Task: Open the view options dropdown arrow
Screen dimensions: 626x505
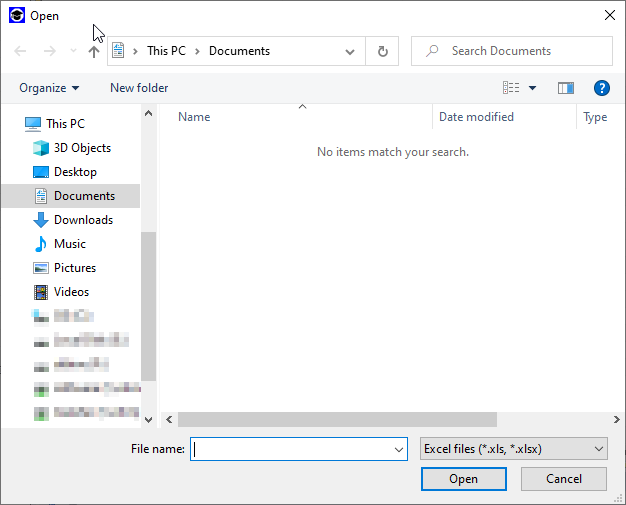Action: pos(532,88)
